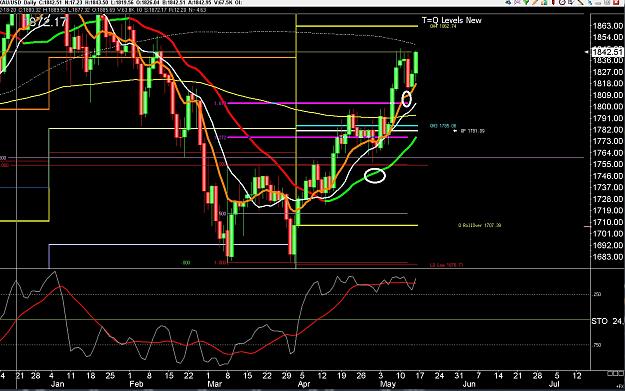This screenshot has height=391, width=625.
Task: Click the pencil drawing icon in top toolbar
Action: (x=535, y=2)
